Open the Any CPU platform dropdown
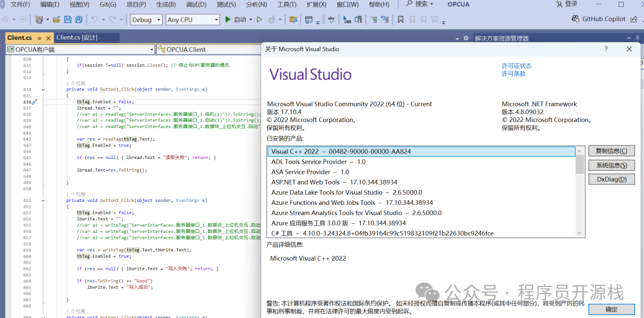Screen dimensions: 644x318 click(x=192, y=20)
